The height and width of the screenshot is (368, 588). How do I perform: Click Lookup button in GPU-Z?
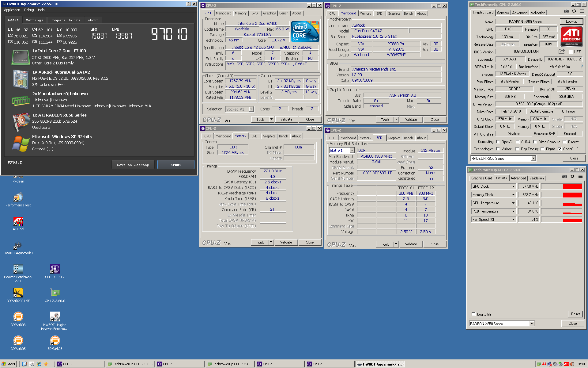pyautogui.click(x=571, y=21)
